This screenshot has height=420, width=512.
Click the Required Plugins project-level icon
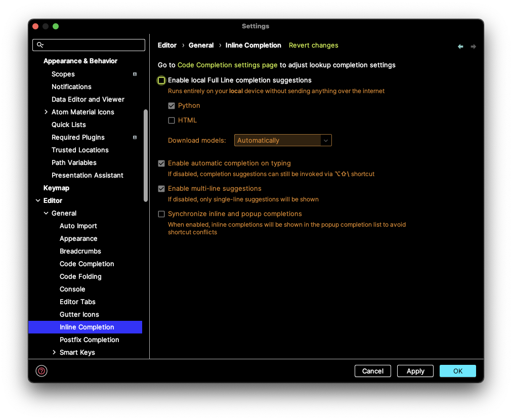click(x=135, y=138)
